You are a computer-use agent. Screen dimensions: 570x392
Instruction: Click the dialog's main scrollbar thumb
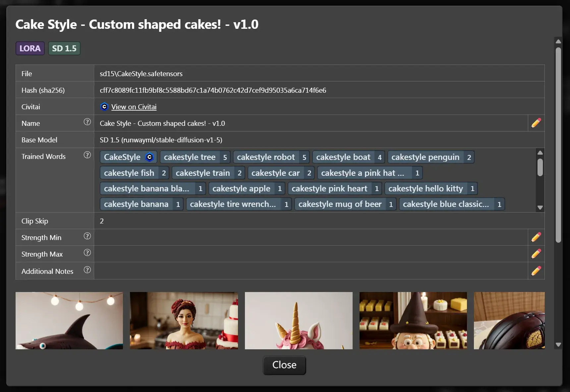point(558,145)
